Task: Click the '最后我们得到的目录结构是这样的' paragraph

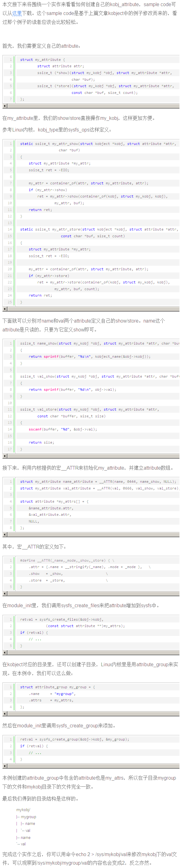Action: click(x=40, y=798)
